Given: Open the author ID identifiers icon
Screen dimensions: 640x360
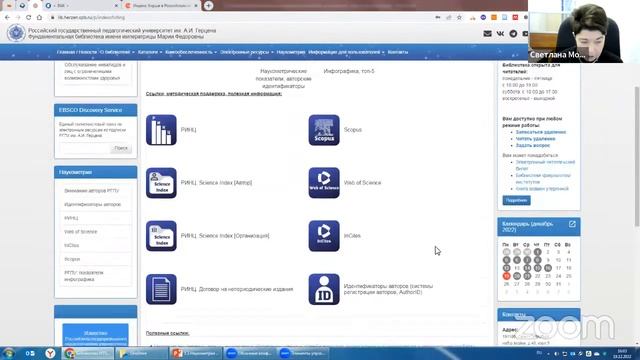Looking at the screenshot, I should click(x=324, y=289).
